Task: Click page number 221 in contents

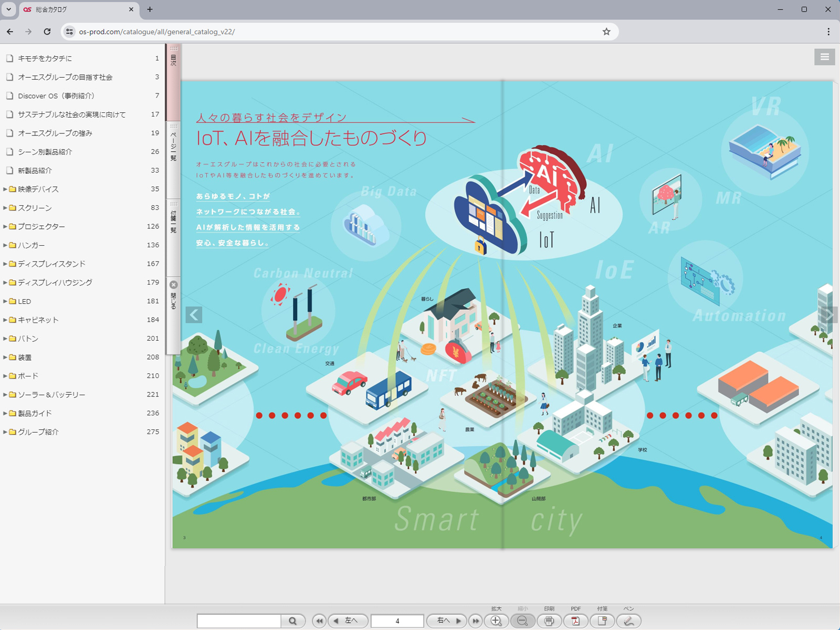Action: (x=153, y=394)
